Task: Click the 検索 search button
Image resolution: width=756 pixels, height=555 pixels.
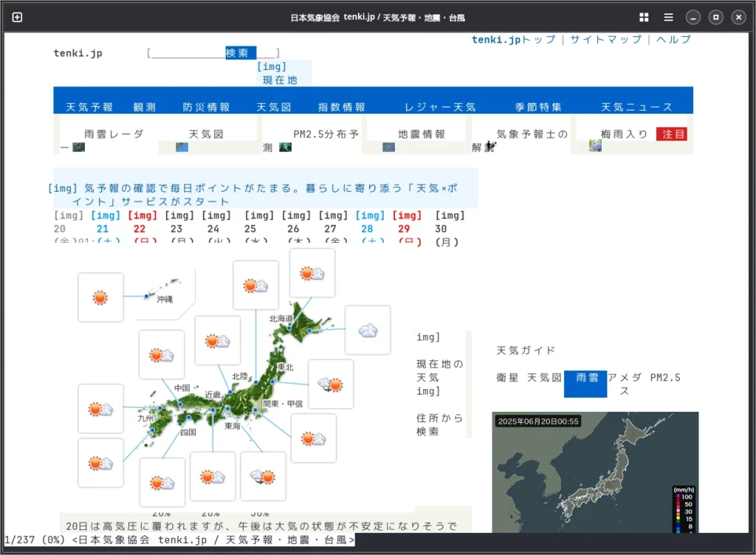Action: click(x=241, y=52)
